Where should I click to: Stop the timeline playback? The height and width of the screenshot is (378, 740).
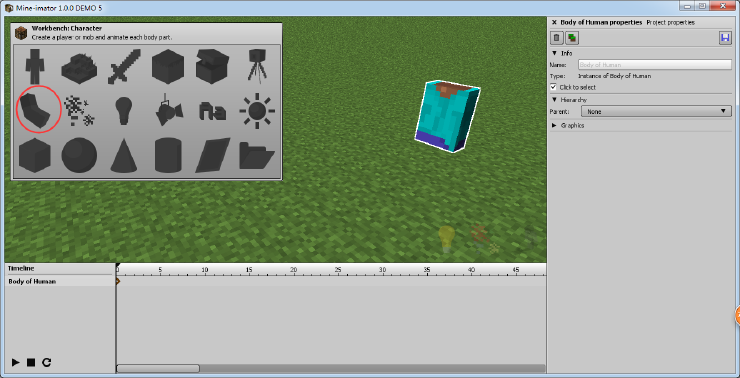tap(31, 362)
